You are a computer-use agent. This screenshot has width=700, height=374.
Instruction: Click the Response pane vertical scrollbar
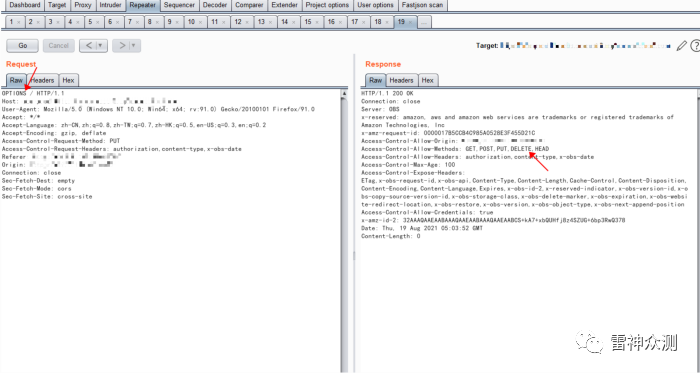click(698, 231)
